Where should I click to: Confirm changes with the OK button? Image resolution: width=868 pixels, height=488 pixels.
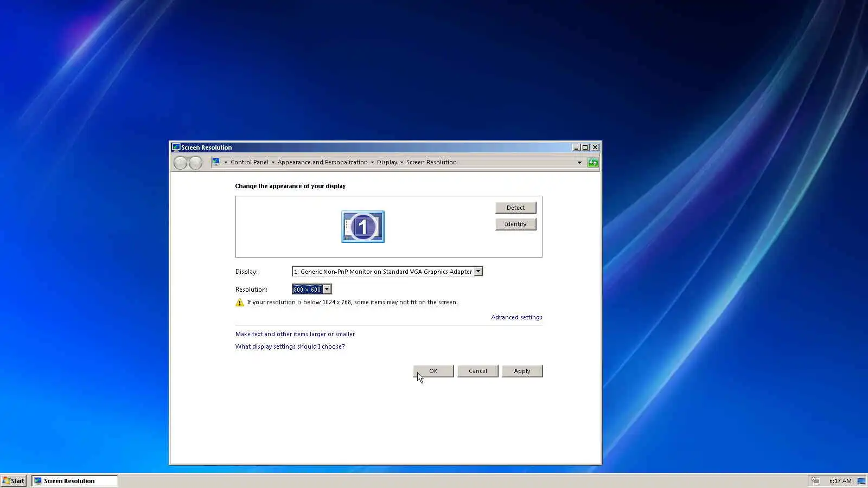coord(433,371)
